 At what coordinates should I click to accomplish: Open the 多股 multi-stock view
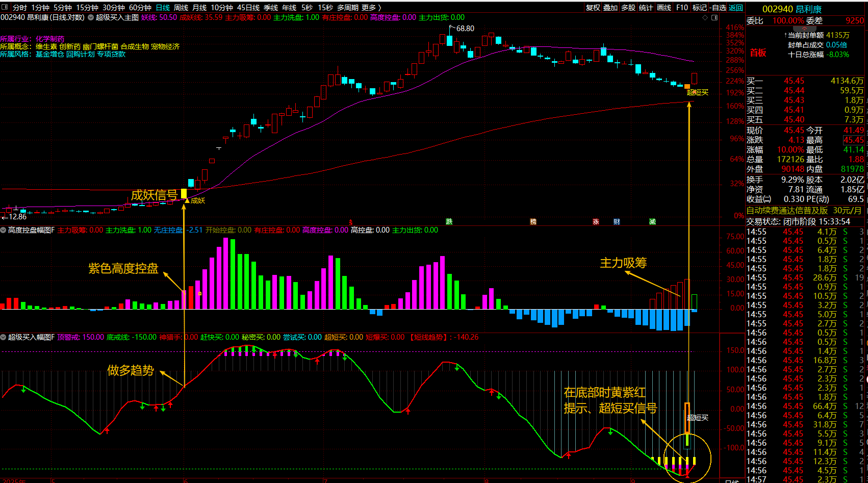click(x=628, y=8)
